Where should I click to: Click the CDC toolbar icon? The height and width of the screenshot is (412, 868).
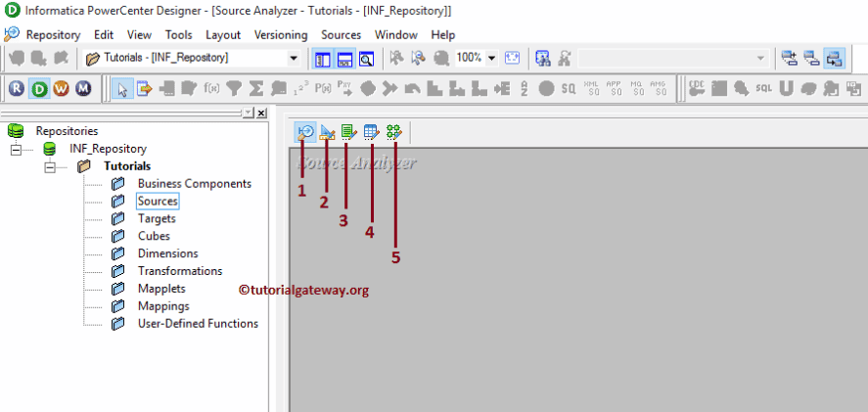(x=697, y=88)
